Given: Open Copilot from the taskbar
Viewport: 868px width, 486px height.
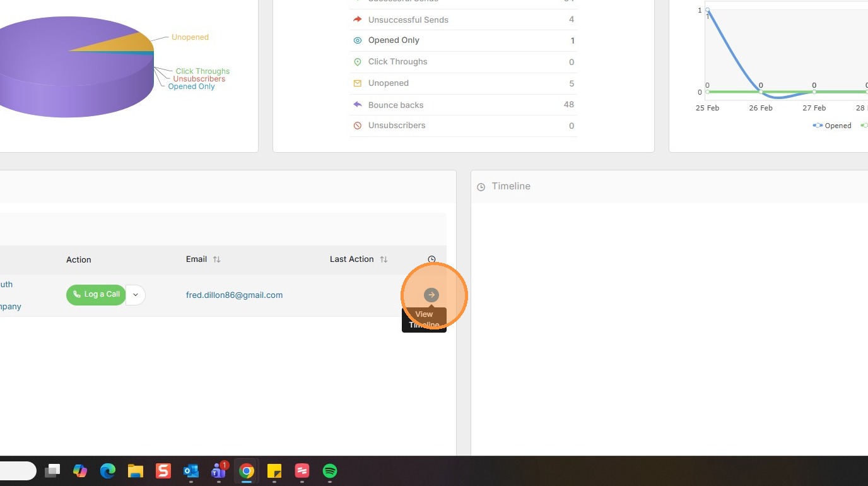Looking at the screenshot, I should click(80, 471).
